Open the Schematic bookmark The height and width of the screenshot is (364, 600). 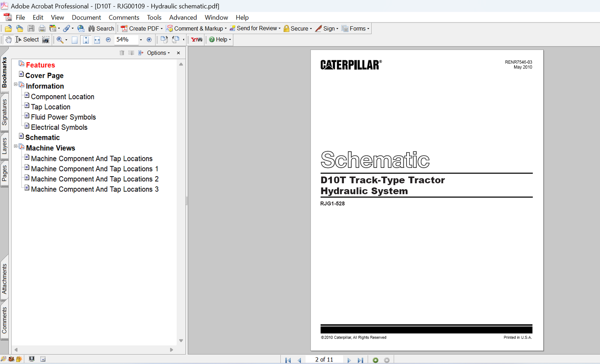click(42, 138)
